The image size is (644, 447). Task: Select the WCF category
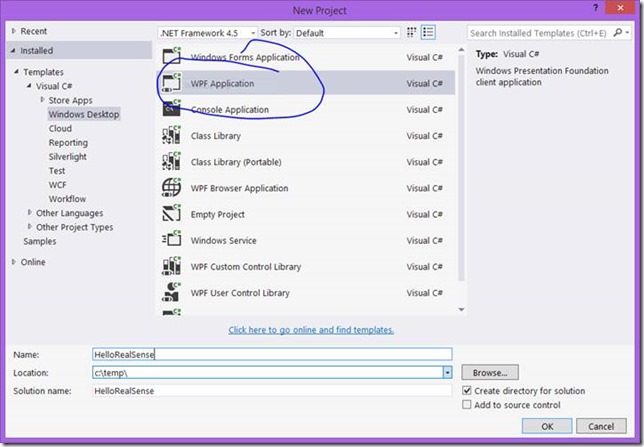(58, 185)
